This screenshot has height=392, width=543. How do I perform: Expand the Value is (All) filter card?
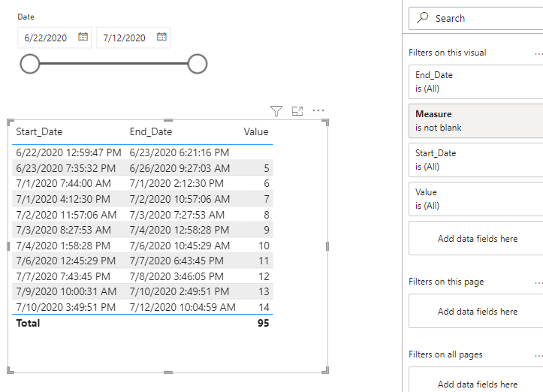(x=476, y=199)
